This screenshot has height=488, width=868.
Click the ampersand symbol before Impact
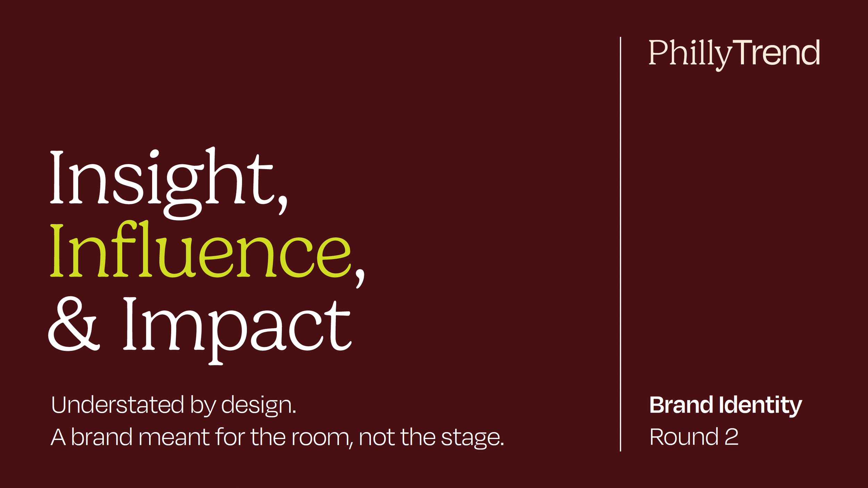click(x=74, y=324)
